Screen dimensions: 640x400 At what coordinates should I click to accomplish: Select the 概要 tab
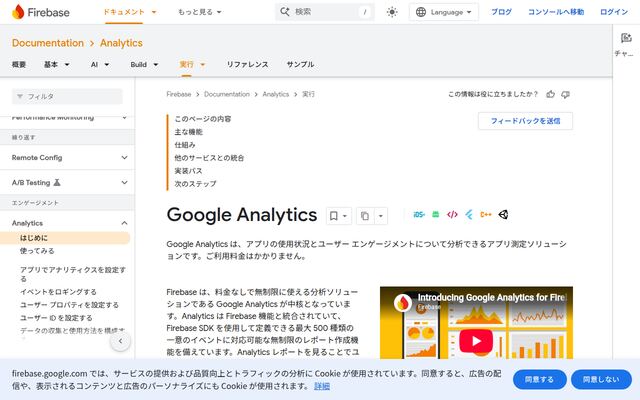(19, 64)
